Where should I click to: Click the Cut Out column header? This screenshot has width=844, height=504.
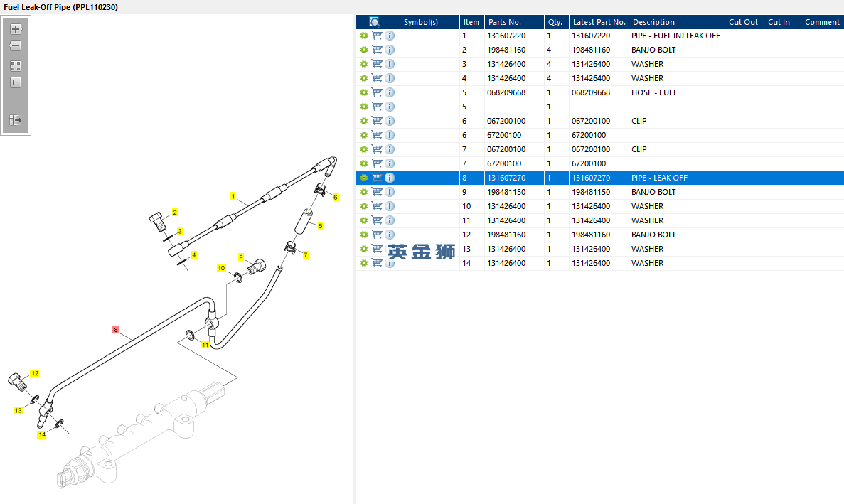(744, 22)
